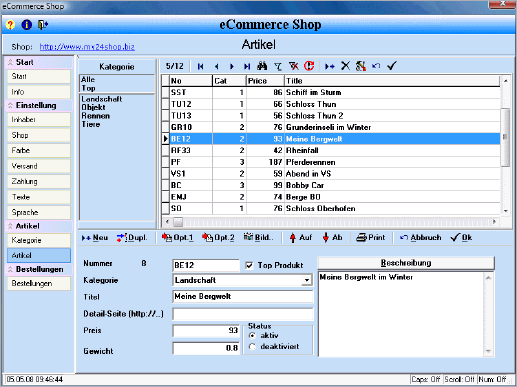Image resolution: width=517 pixels, height=387 pixels.
Task: Move article up with Auf
Action: coord(301,238)
